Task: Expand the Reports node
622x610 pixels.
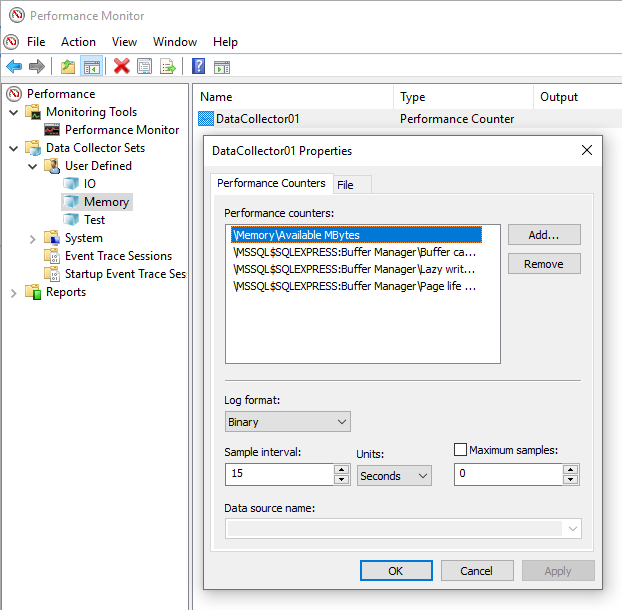Action: click(x=13, y=293)
